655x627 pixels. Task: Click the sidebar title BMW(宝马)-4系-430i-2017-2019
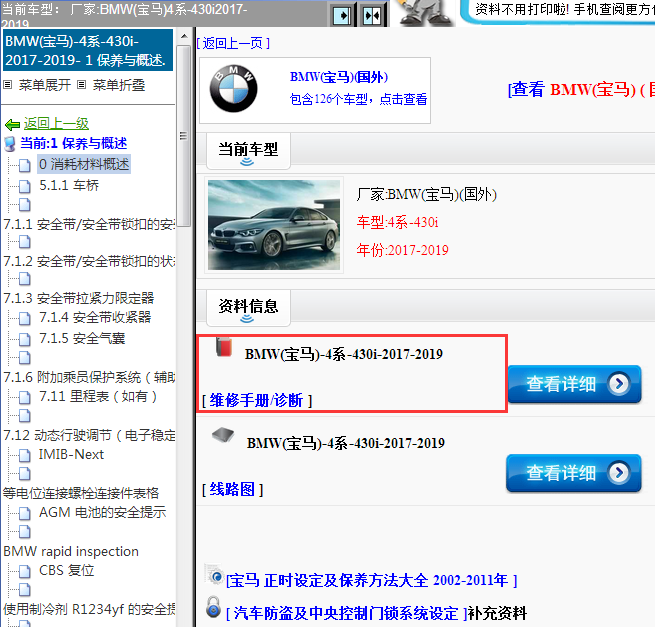[88, 51]
